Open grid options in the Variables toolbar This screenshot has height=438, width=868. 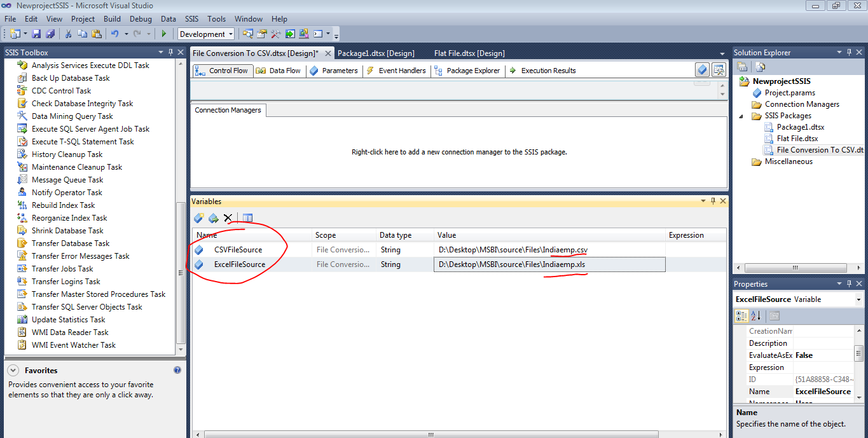coord(247,218)
